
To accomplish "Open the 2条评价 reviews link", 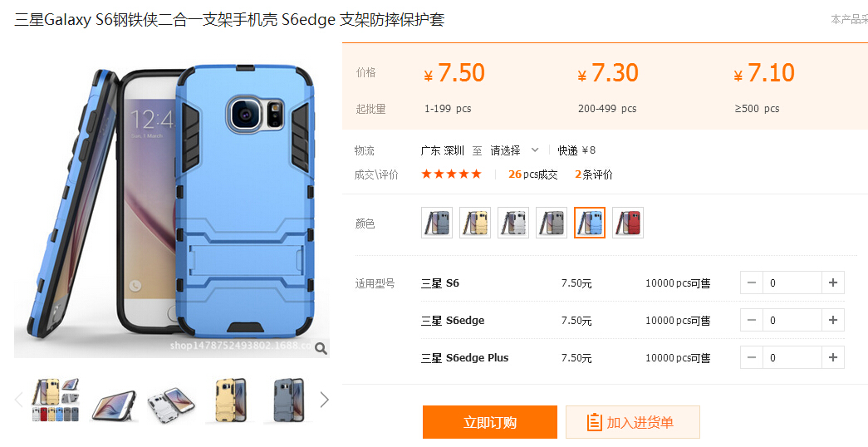I will click(x=593, y=174).
